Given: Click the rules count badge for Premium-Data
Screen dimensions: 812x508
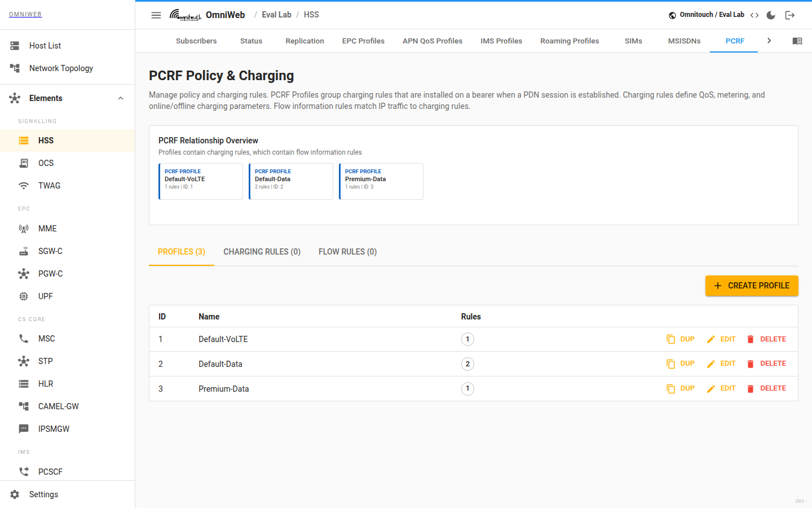Looking at the screenshot, I should (x=467, y=388).
